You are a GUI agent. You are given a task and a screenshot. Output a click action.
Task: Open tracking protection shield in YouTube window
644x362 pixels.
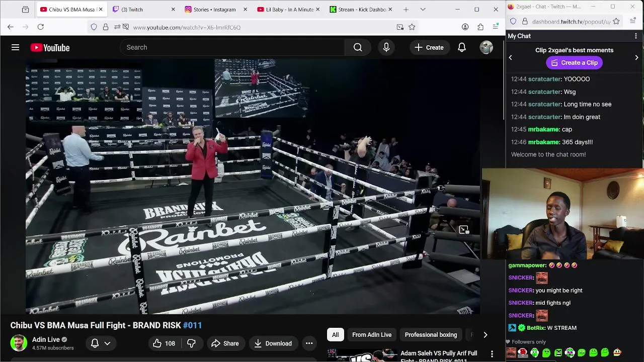click(94, 27)
